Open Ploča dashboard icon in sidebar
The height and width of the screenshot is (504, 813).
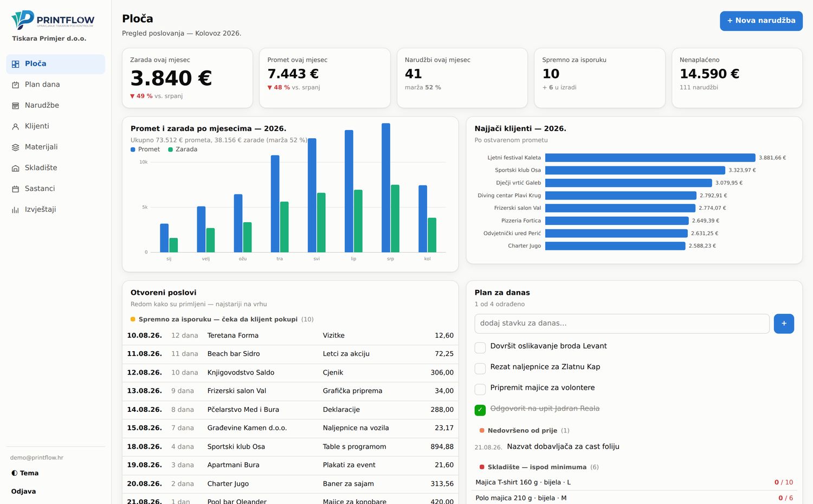[15, 64]
